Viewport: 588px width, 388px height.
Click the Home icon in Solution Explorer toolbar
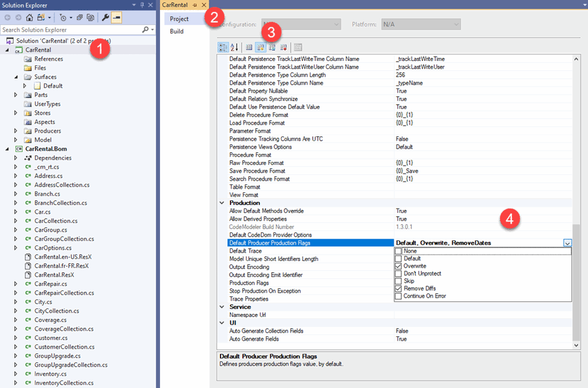29,17
